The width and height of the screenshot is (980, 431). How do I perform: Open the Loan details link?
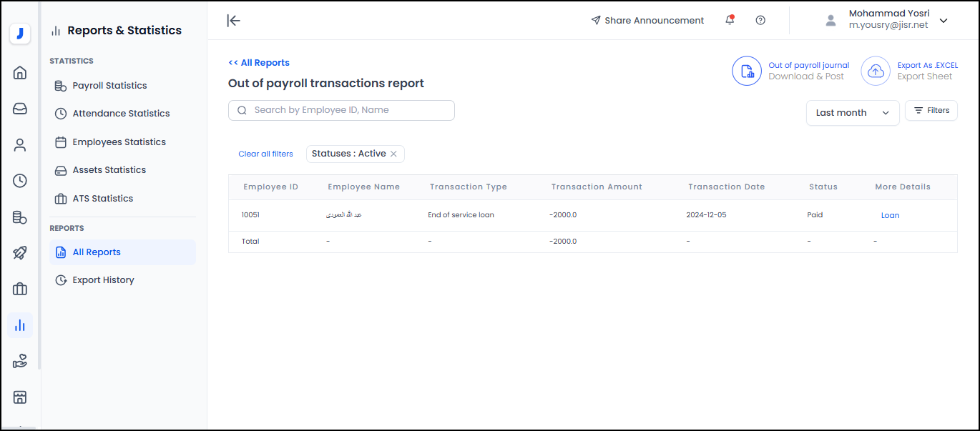pyautogui.click(x=890, y=215)
